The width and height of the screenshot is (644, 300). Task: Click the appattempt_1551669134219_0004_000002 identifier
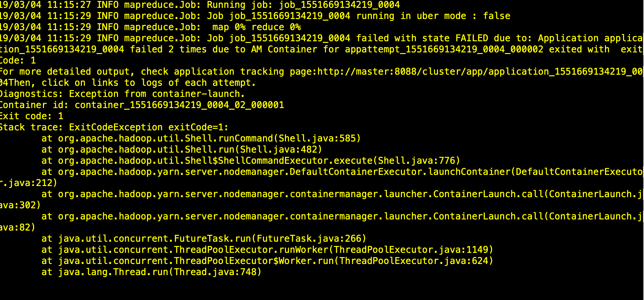coord(444,49)
